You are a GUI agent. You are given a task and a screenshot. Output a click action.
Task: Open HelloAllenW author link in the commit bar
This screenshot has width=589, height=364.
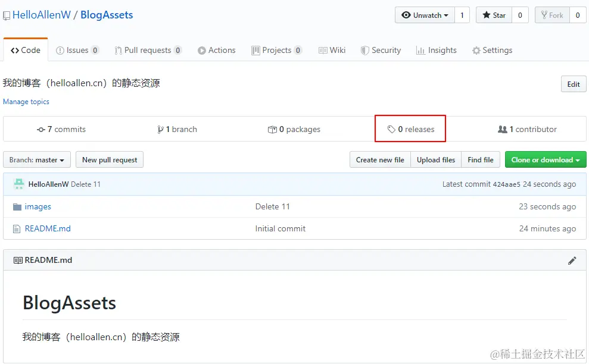coord(48,184)
